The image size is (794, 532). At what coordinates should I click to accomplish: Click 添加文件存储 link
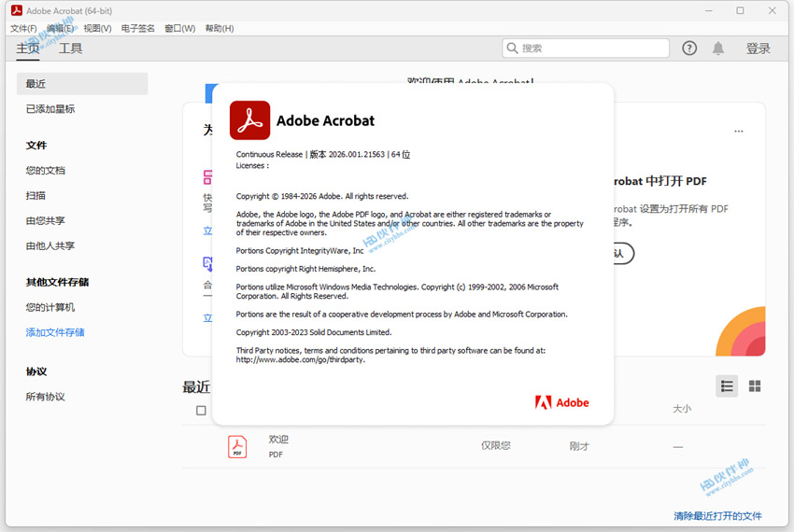55,332
